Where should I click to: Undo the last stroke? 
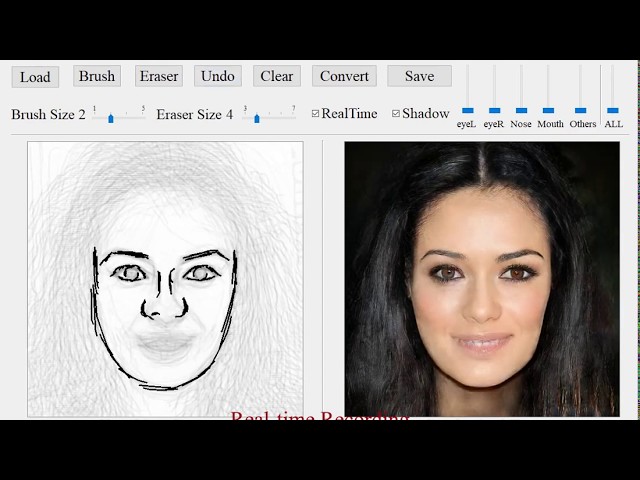click(218, 76)
